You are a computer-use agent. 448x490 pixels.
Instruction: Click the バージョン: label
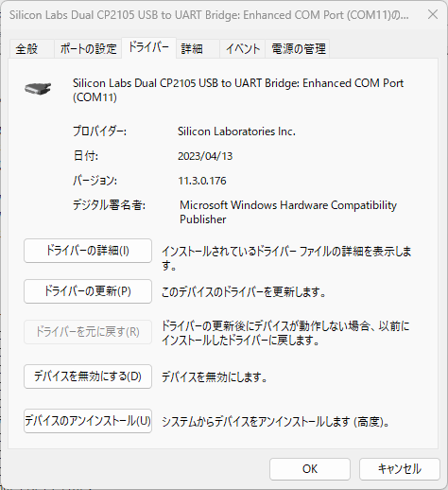click(x=95, y=181)
